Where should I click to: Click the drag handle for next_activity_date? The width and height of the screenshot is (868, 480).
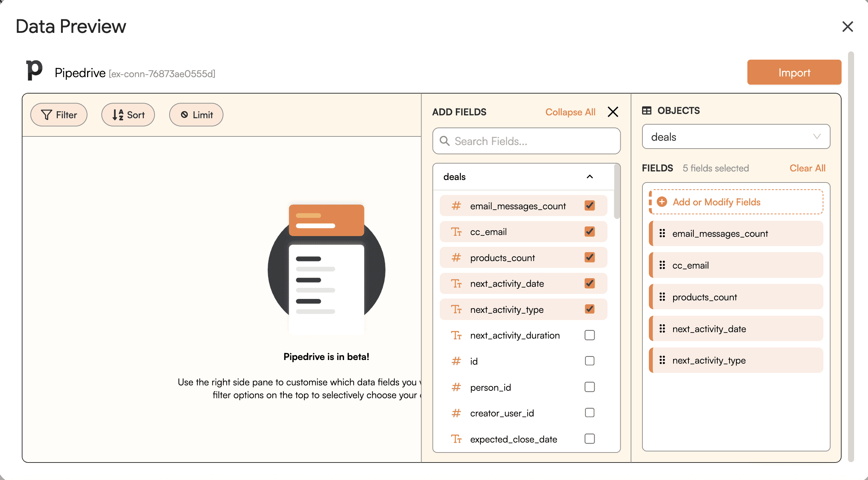(x=662, y=329)
